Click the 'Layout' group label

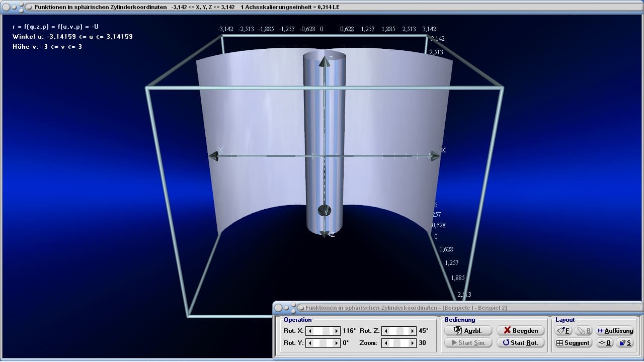(565, 320)
